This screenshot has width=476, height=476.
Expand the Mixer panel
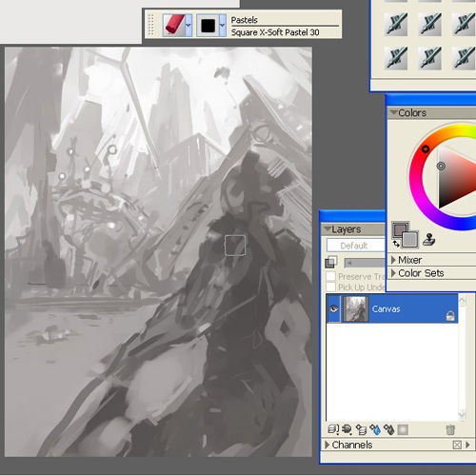393,260
